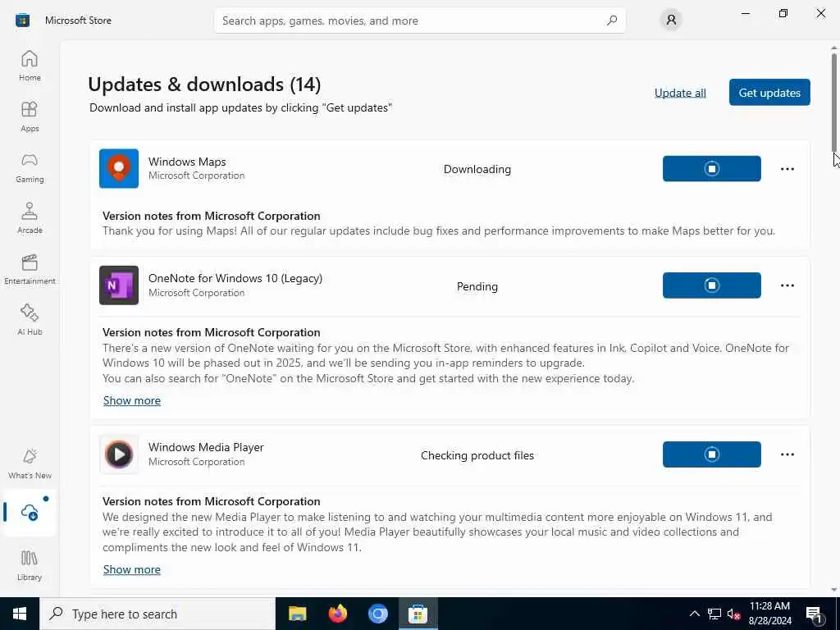Click the Windows Media Player title

click(x=206, y=447)
